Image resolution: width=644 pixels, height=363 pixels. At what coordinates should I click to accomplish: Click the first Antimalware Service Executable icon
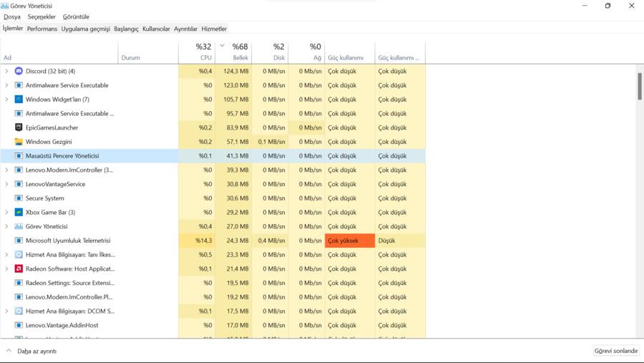coord(19,85)
